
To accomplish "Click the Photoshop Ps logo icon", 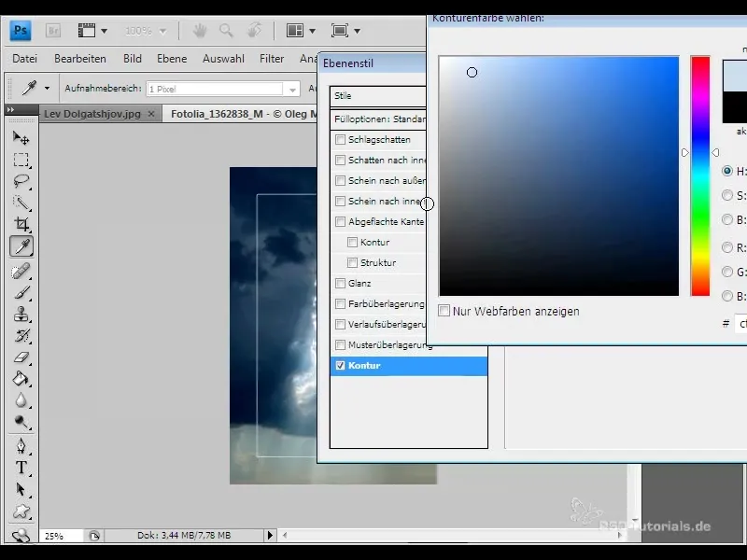I will point(20,31).
